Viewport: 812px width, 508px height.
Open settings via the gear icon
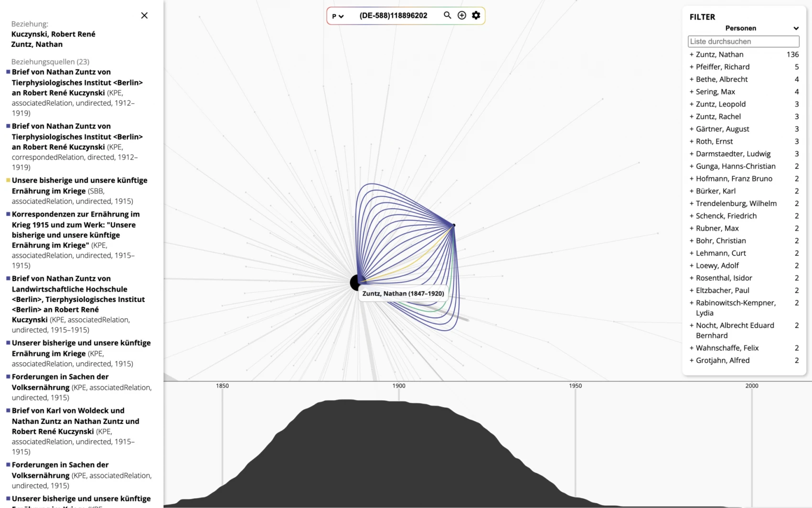tap(476, 15)
